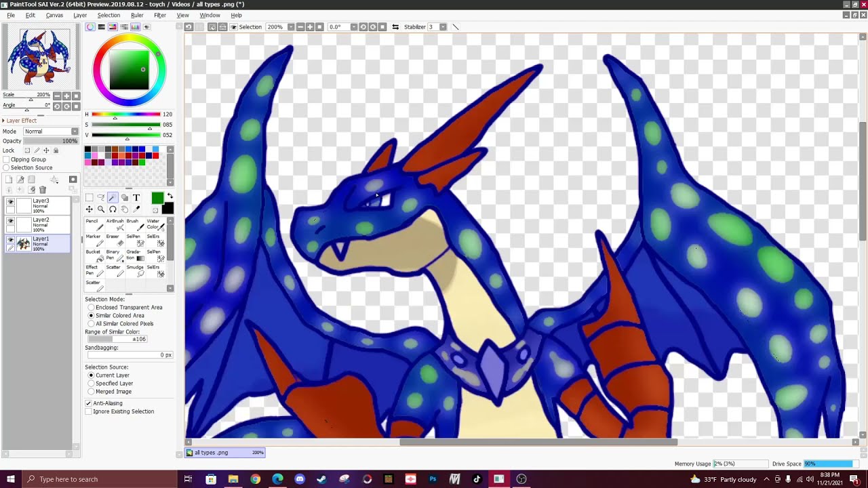868x488 pixels.
Task: Click the Windows taskbar search box
Action: point(99,479)
